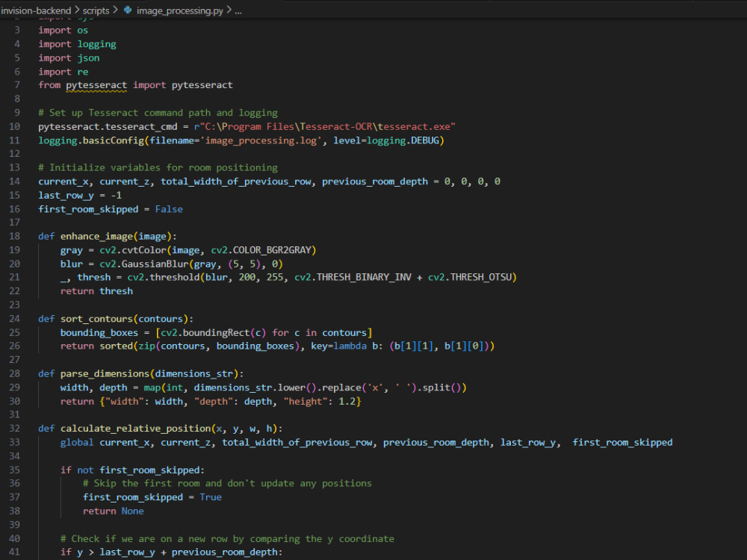Click line number 32 in gutter
The image size is (747, 560).
pos(15,428)
